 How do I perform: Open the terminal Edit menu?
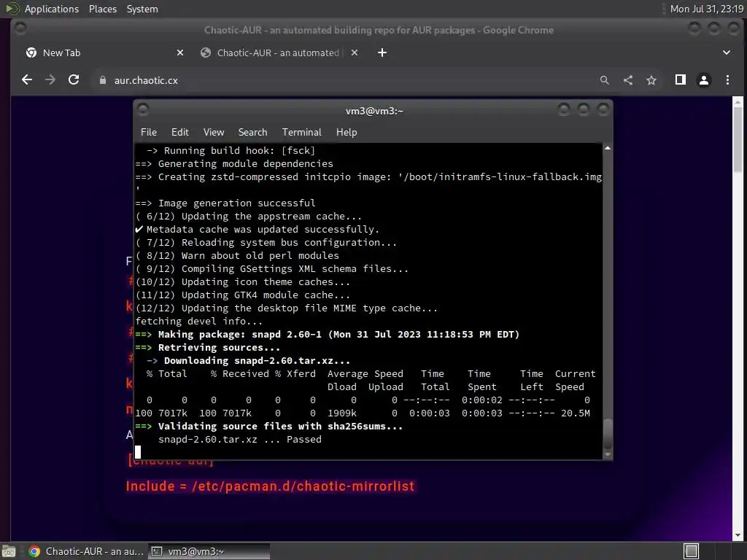[x=180, y=133]
